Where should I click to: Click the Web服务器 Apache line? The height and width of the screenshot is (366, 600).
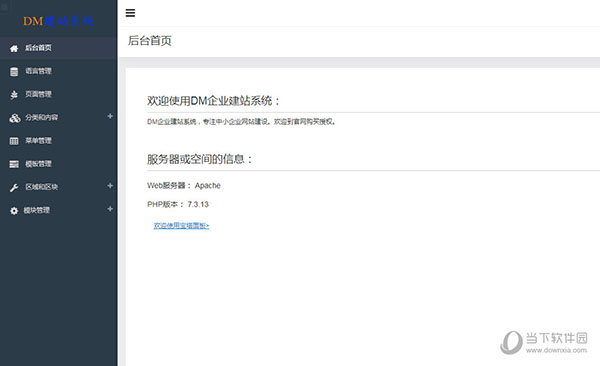coord(184,186)
